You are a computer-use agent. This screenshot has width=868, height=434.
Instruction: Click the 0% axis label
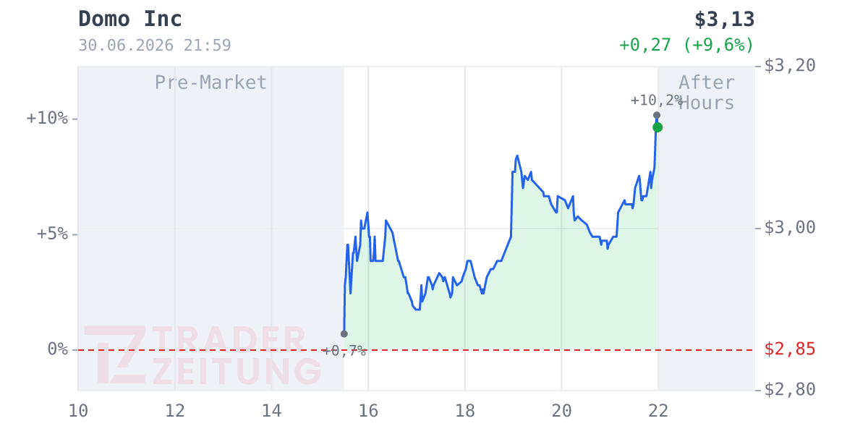point(58,349)
